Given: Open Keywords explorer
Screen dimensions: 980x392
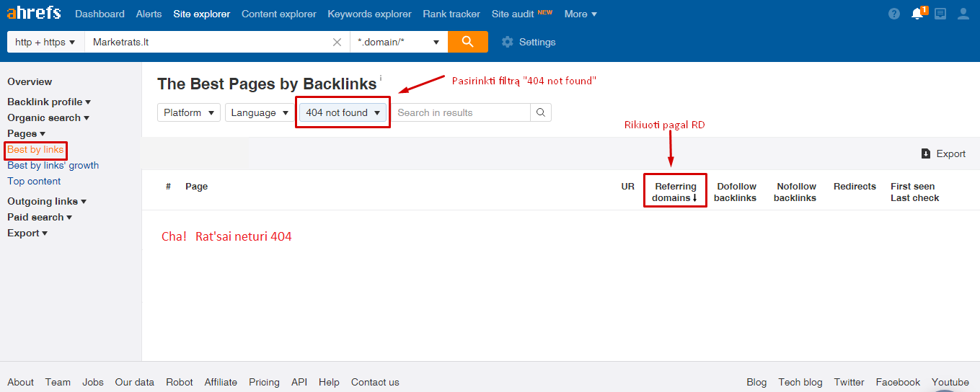Looking at the screenshot, I should coord(369,14).
